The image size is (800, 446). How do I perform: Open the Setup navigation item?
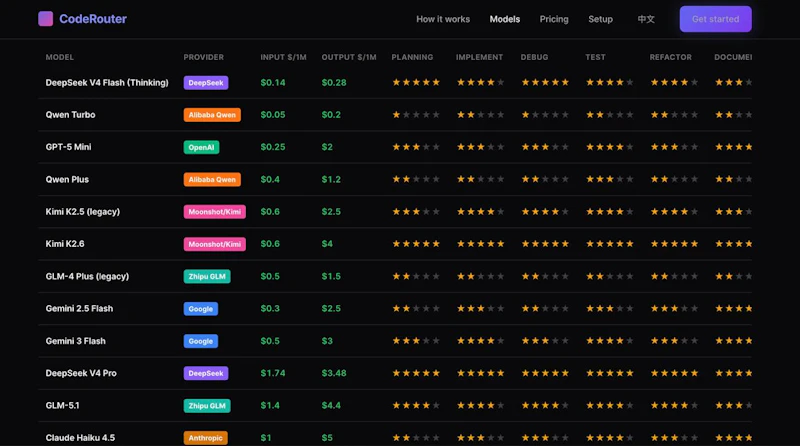click(601, 19)
